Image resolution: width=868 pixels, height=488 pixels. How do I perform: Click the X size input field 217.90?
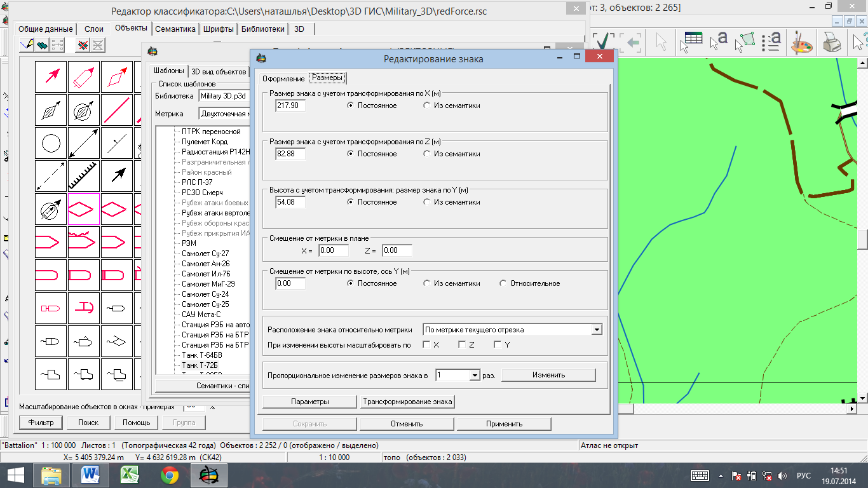click(x=290, y=105)
